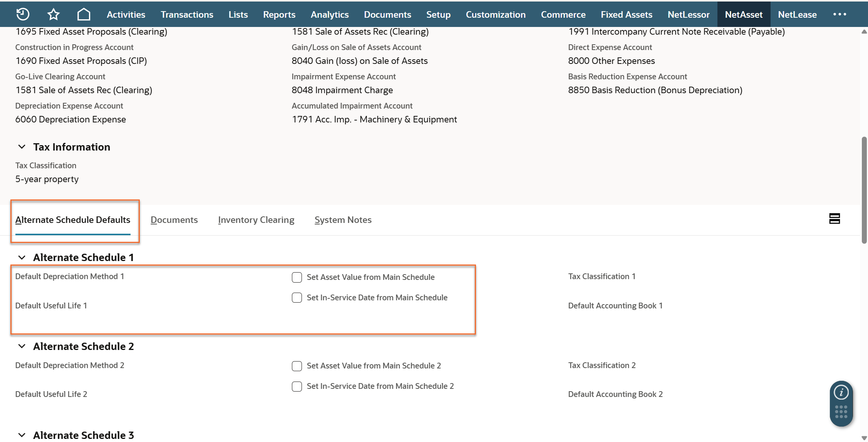The image size is (868, 442).
Task: Open the NetLessor menu
Action: tap(688, 15)
